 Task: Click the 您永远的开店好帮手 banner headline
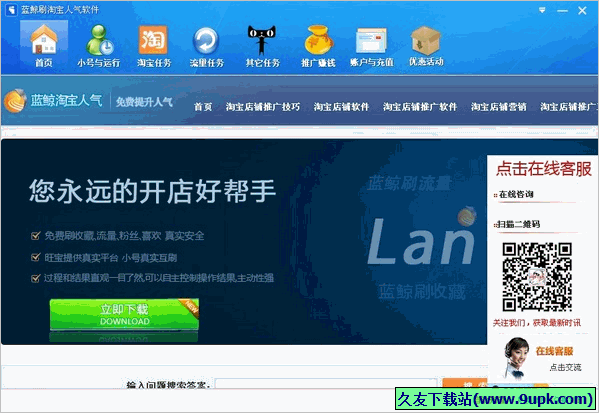[152, 191]
